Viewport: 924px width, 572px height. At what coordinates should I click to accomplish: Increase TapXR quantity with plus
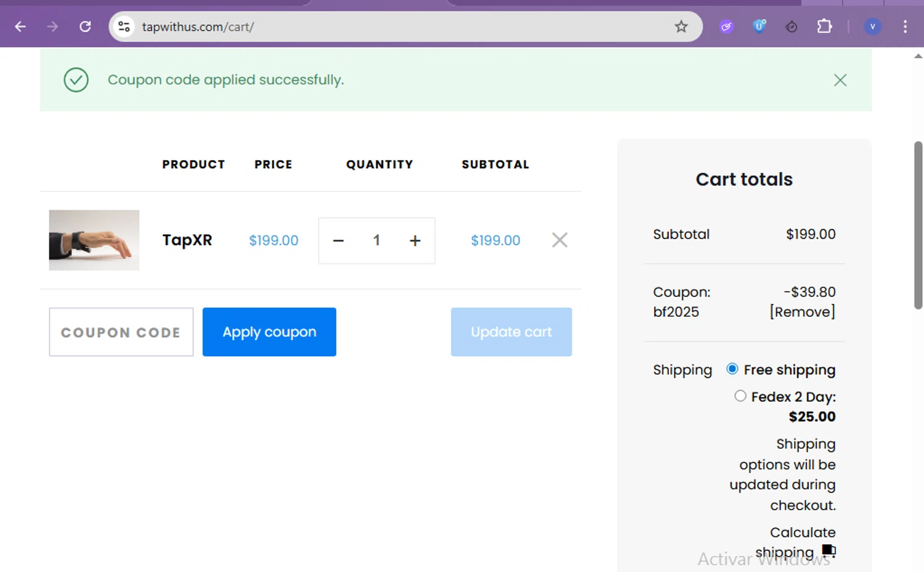tap(415, 240)
